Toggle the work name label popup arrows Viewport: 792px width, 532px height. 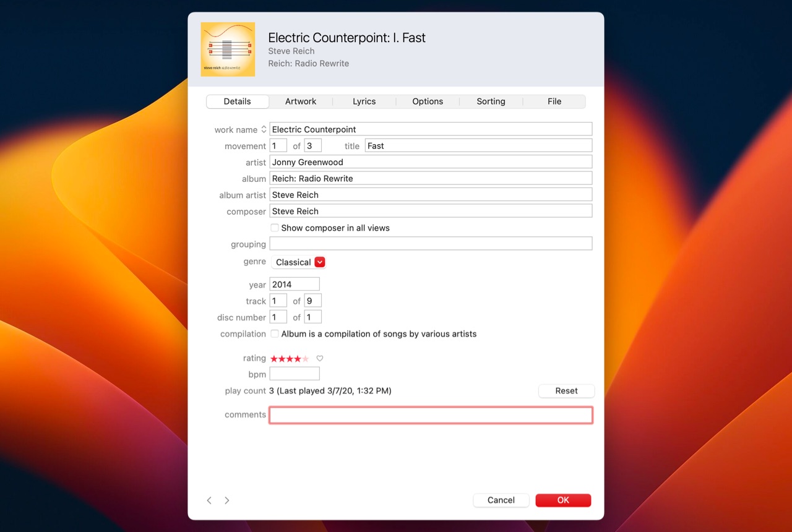(264, 129)
